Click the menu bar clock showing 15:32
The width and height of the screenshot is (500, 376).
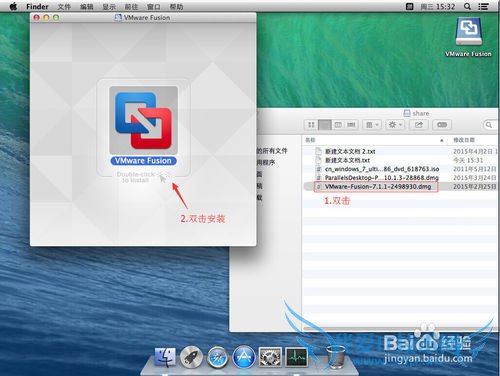pos(438,6)
